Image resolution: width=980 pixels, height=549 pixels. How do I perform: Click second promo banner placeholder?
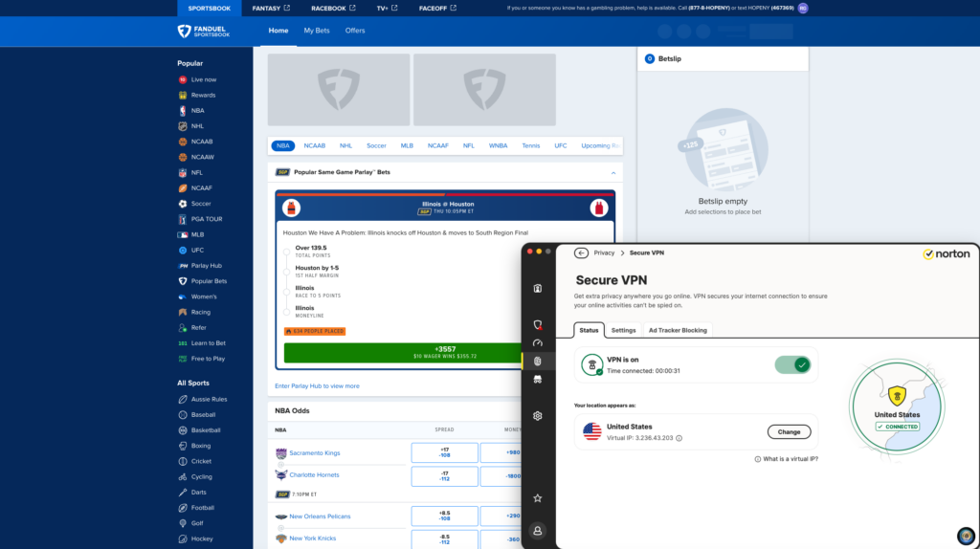point(484,90)
